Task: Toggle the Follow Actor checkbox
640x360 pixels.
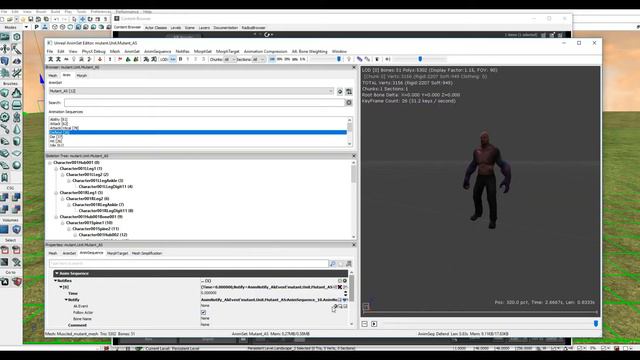Action: tap(203, 312)
